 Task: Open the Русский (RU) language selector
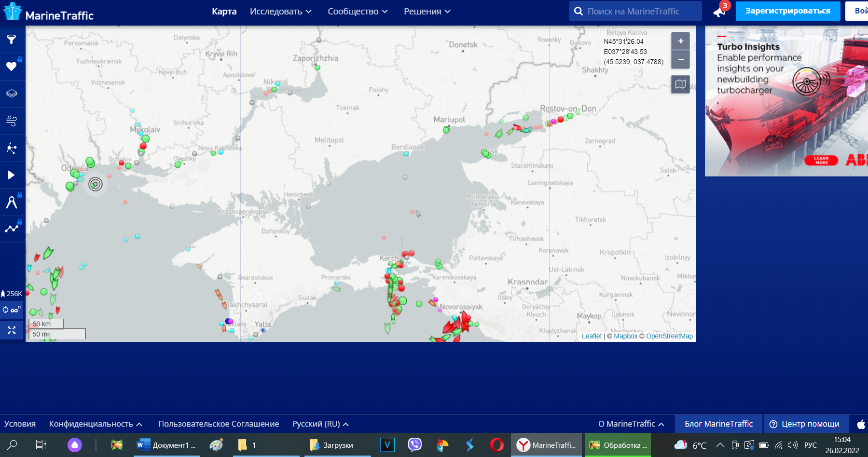tap(320, 424)
